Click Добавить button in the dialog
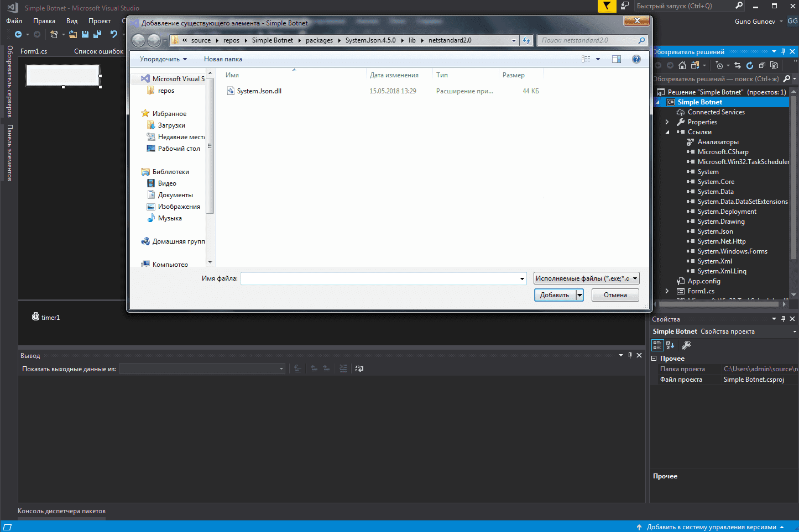Viewport: 799px width, 532px height. [x=555, y=295]
